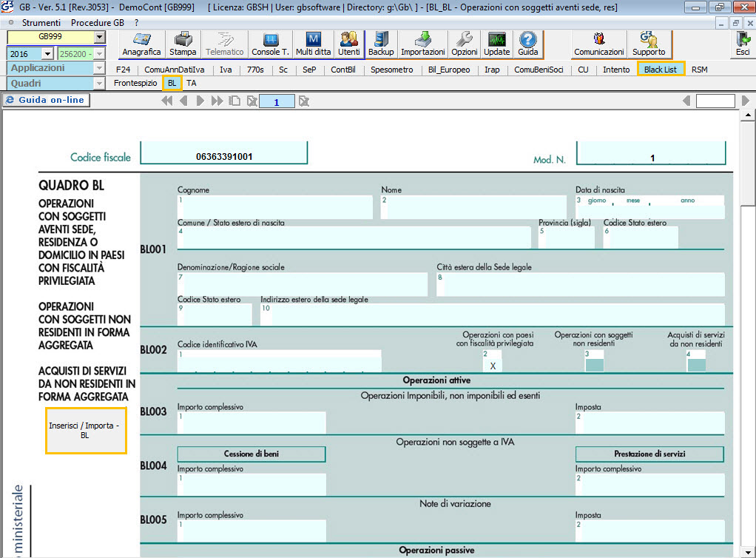Open the Supporto icon
This screenshot has height=558, width=756.
(649, 44)
